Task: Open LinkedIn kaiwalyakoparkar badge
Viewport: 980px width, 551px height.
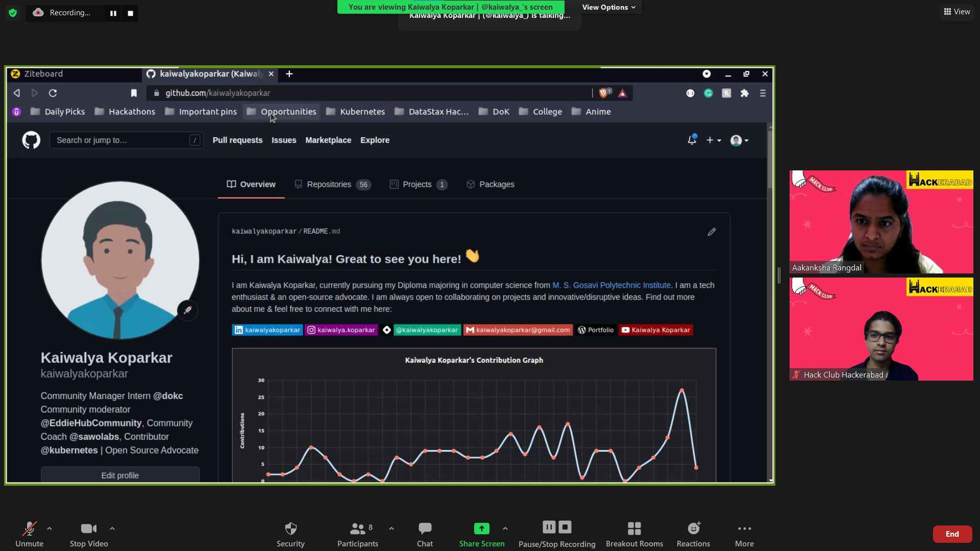Action: point(267,330)
